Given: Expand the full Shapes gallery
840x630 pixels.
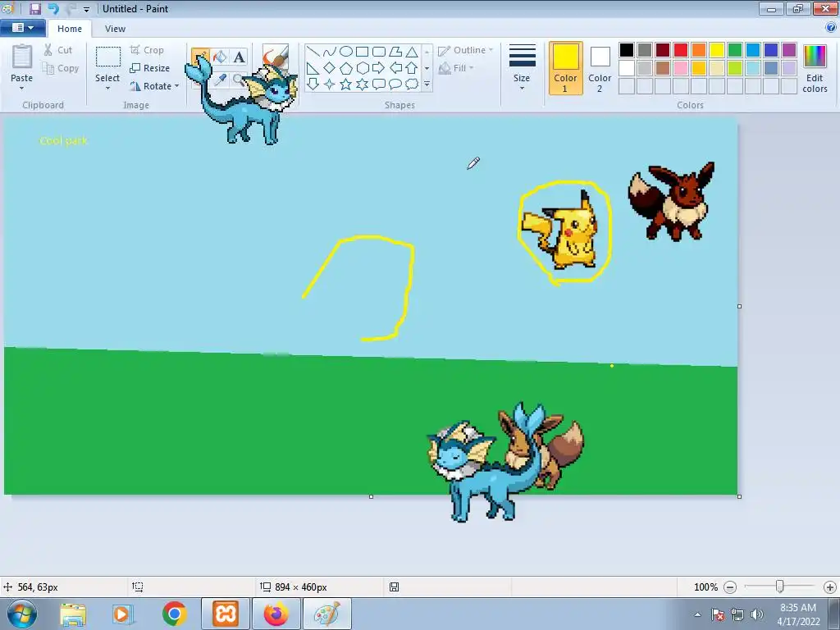Looking at the screenshot, I should 427,84.
